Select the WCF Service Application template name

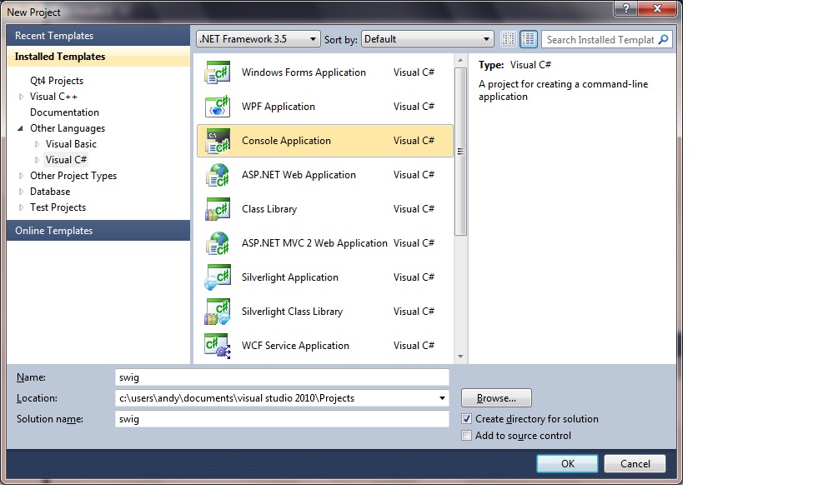(295, 346)
